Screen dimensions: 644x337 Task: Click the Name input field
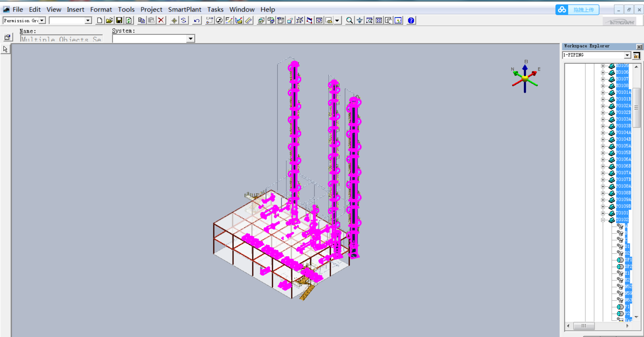tap(61, 39)
